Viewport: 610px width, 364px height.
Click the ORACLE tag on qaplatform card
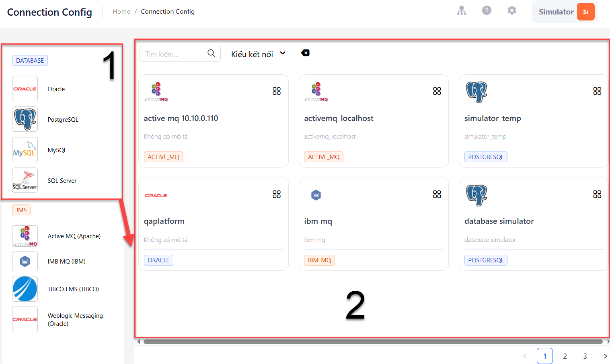(x=158, y=260)
